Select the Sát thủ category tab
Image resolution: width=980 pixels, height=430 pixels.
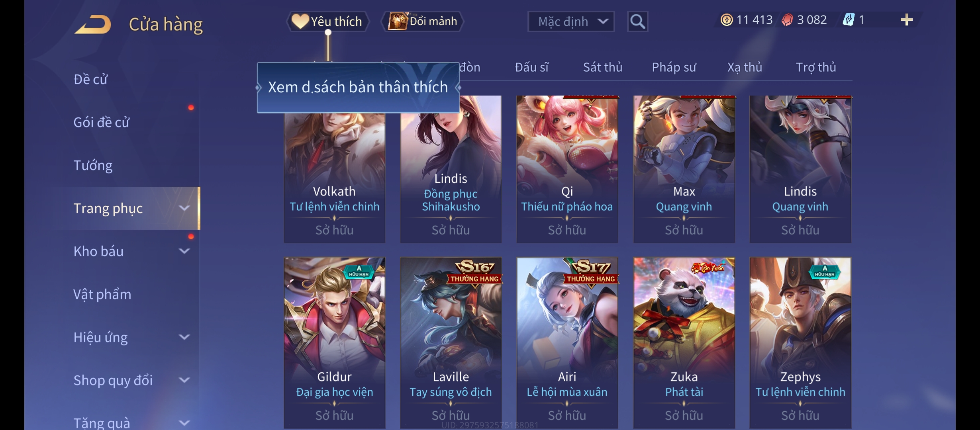pos(602,67)
